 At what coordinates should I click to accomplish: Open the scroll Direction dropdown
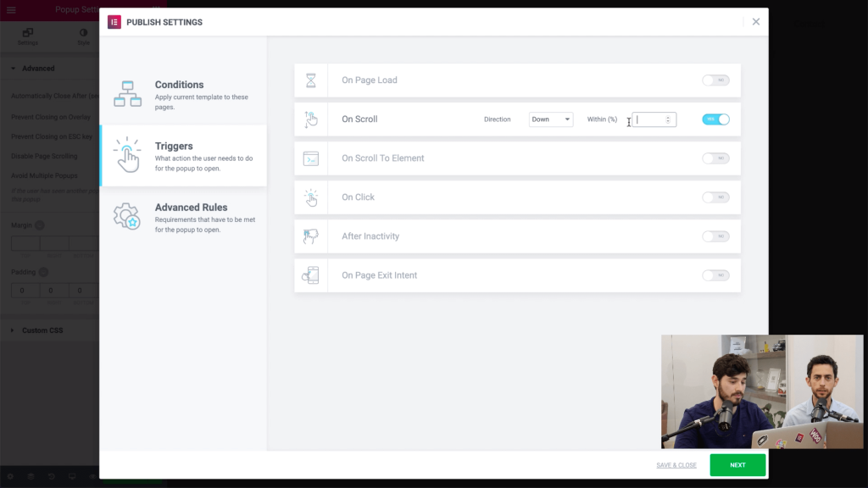point(551,119)
